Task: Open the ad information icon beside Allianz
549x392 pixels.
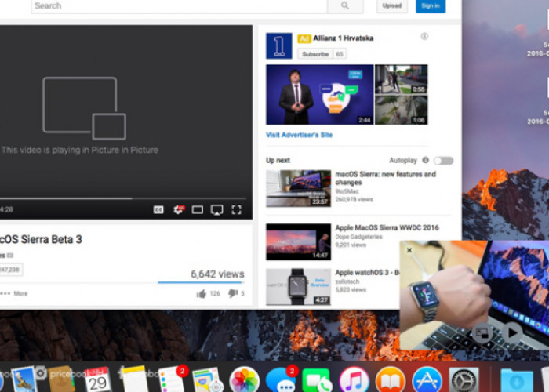Action: tap(424, 36)
